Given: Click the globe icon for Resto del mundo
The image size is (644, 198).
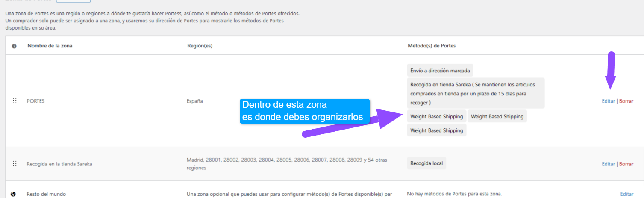Looking at the screenshot, I should (13, 194).
